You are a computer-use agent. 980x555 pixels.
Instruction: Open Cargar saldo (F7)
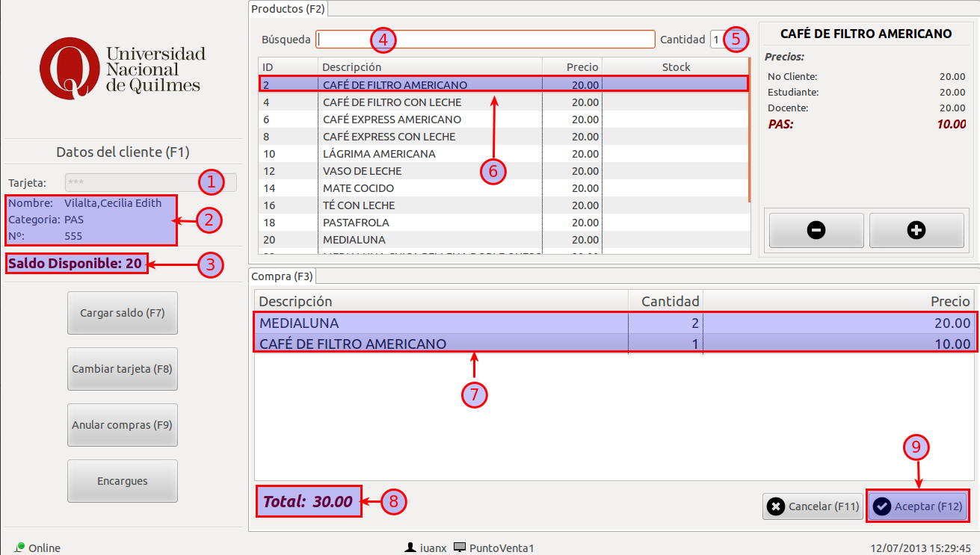123,313
